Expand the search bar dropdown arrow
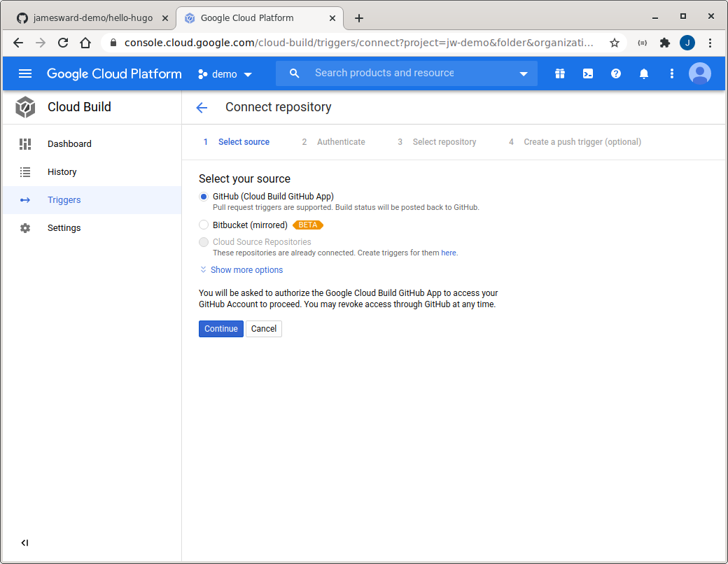 (x=524, y=74)
